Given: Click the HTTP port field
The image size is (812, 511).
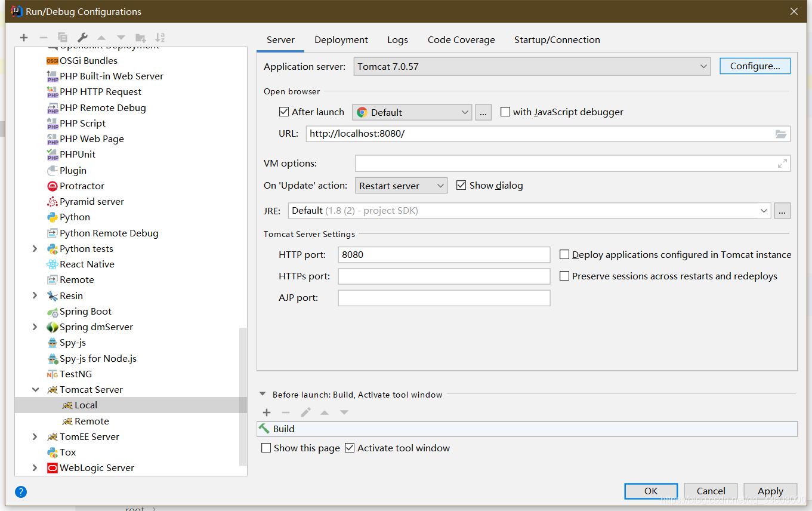Looking at the screenshot, I should [x=444, y=254].
